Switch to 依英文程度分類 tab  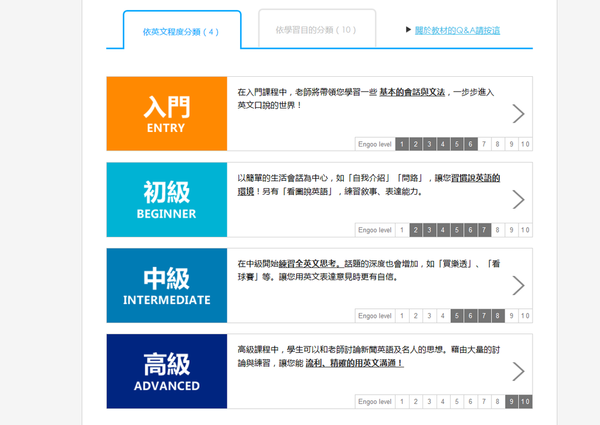pos(181,31)
